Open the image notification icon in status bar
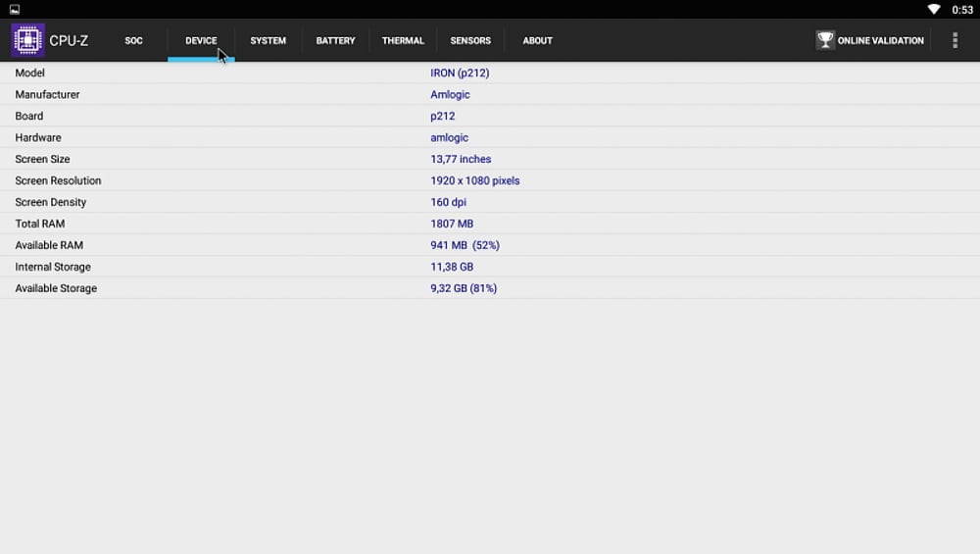The height and width of the screenshot is (554, 980). click(x=15, y=10)
